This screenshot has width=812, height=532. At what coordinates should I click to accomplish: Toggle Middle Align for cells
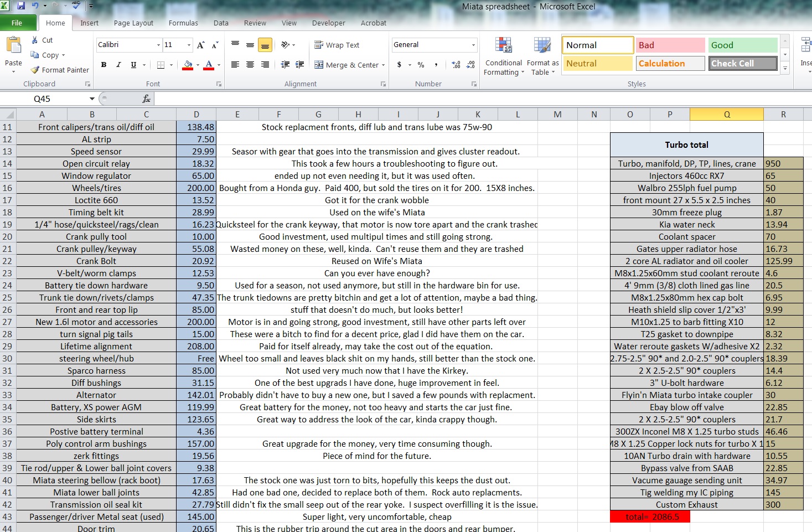coord(250,45)
